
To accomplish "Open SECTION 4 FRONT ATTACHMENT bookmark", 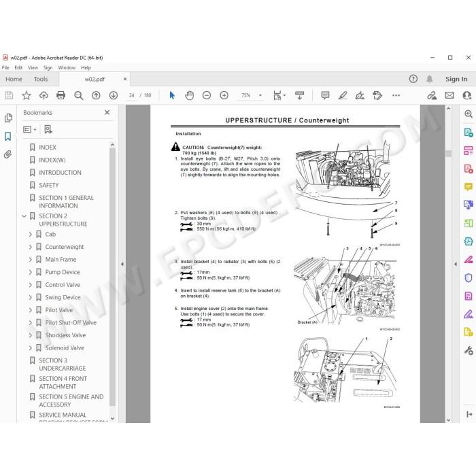I will 63,382.
